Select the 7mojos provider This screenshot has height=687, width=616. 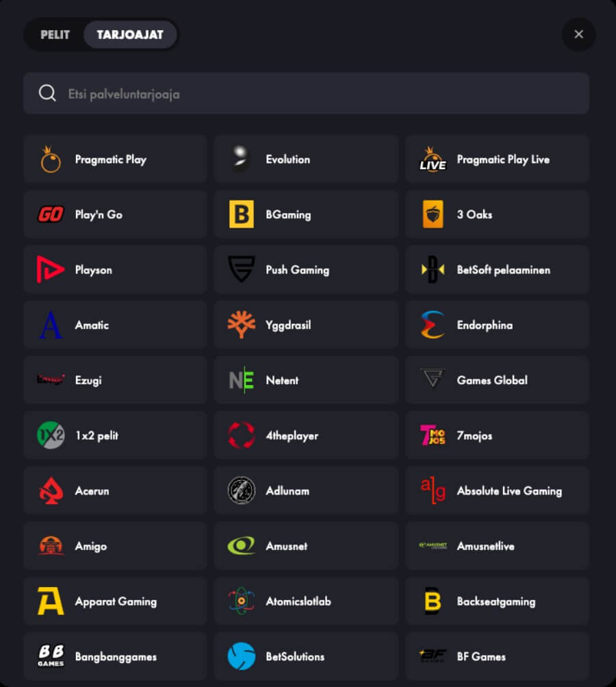pos(497,435)
